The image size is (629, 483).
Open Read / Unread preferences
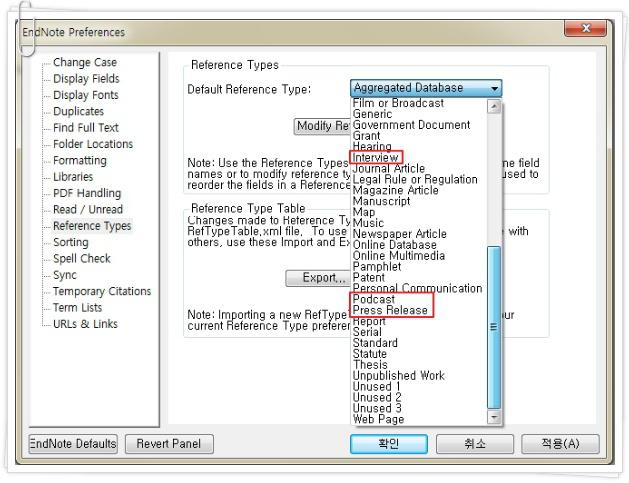pyautogui.click(x=88, y=209)
